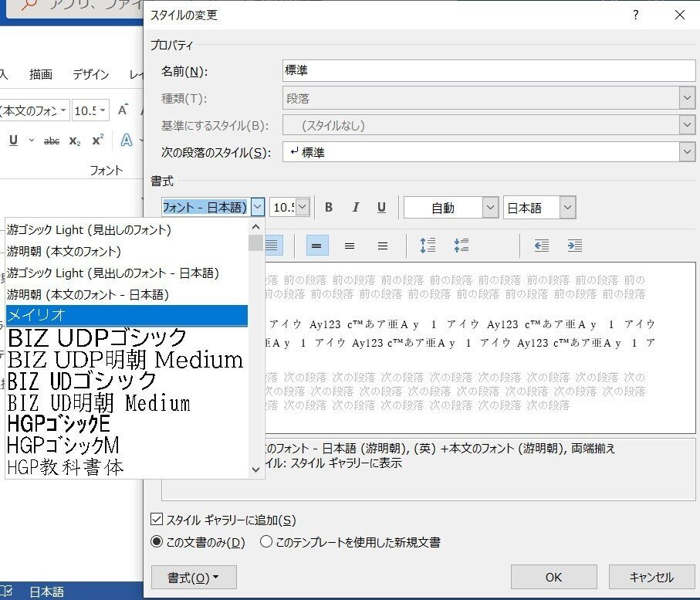
Task: Open 次の段落のスタイル dropdown
Action: pos(687,152)
